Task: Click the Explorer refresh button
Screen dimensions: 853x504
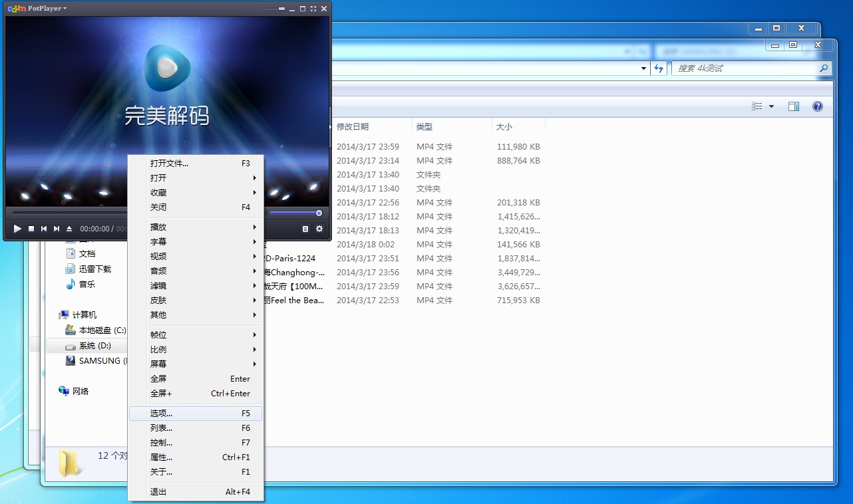Action: (659, 68)
